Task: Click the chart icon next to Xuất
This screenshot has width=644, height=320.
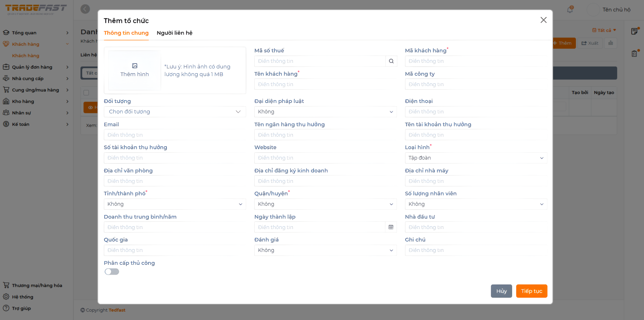Action: [610, 43]
